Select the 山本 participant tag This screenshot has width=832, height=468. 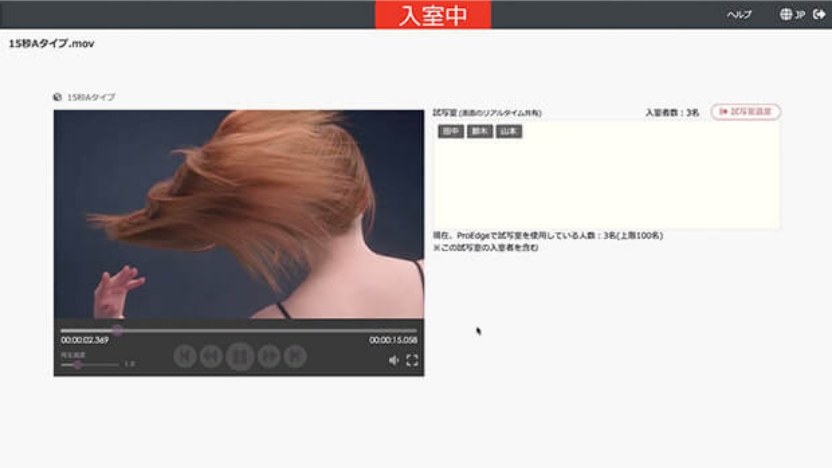tap(509, 132)
